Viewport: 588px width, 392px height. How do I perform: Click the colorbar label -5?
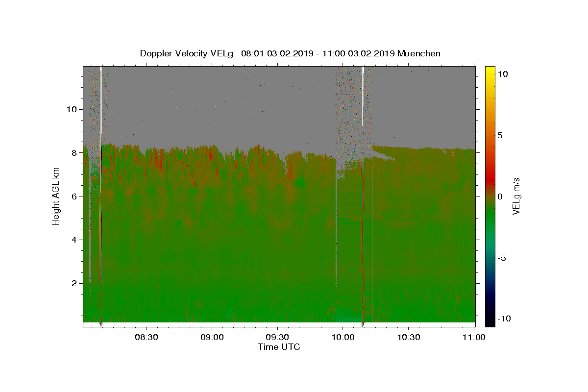503,258
